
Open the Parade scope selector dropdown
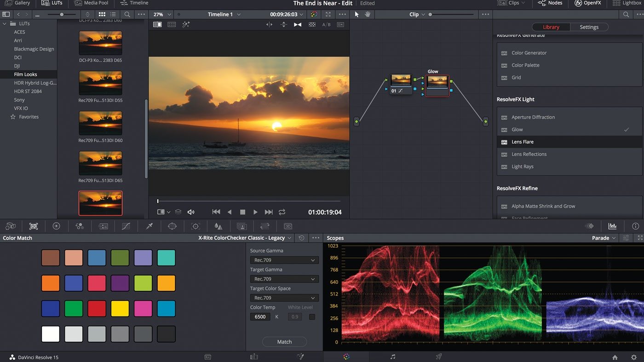pos(604,238)
